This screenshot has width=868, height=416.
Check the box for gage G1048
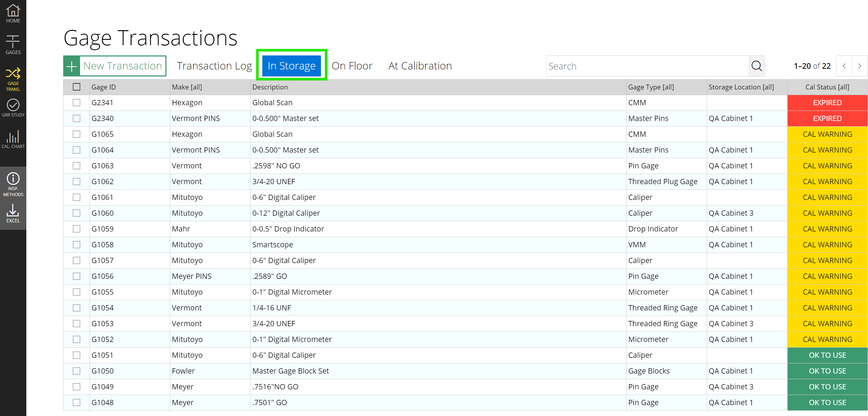[77, 403]
